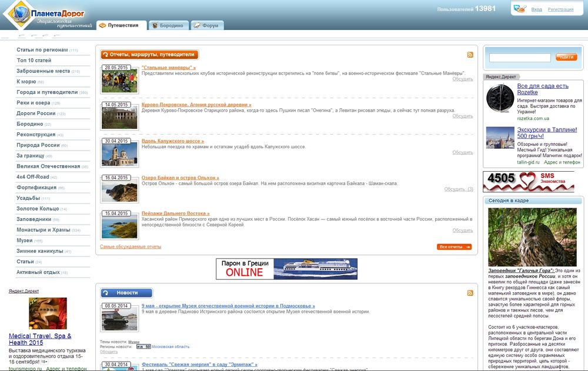
Task: Open Озеро Байкал и остров Ольхон article
Action: click(x=180, y=178)
